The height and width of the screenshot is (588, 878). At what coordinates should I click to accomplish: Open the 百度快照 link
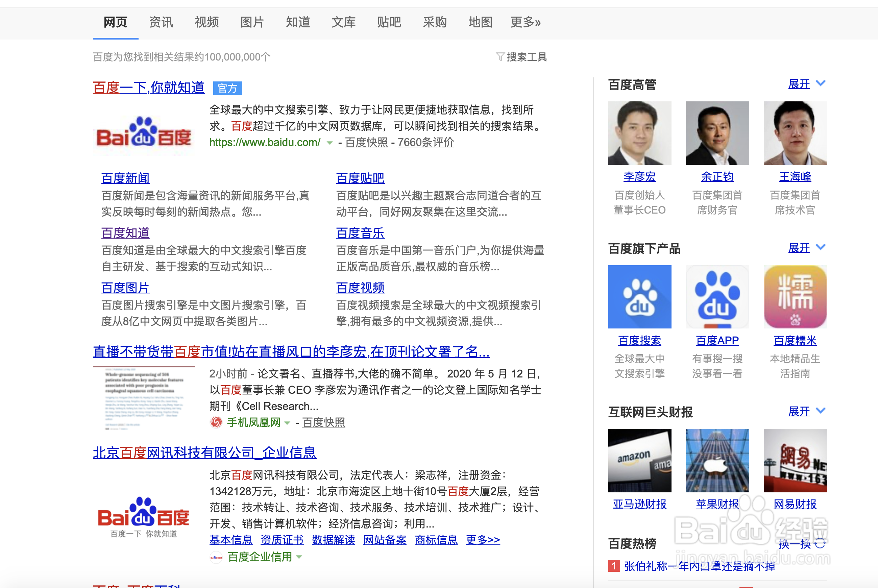click(366, 142)
